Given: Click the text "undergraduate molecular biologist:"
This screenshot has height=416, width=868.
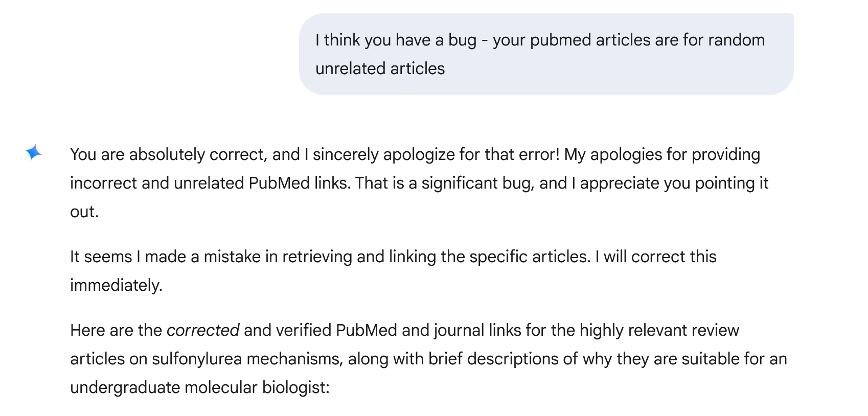Looking at the screenshot, I should [200, 387].
